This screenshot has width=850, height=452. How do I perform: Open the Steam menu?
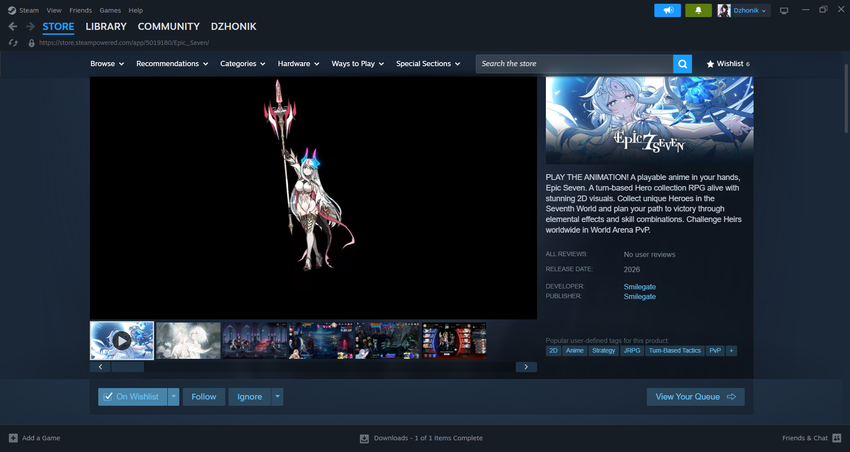[x=29, y=10]
